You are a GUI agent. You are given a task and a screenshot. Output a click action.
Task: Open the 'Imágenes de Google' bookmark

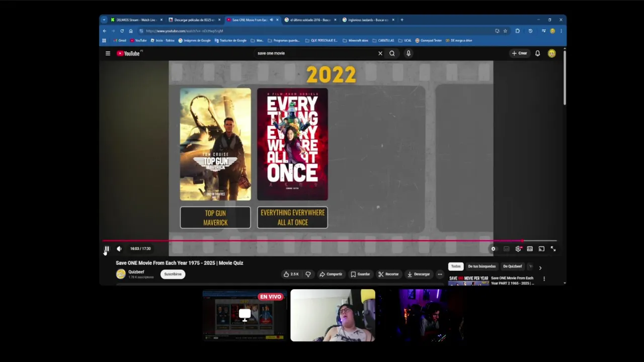(195, 40)
